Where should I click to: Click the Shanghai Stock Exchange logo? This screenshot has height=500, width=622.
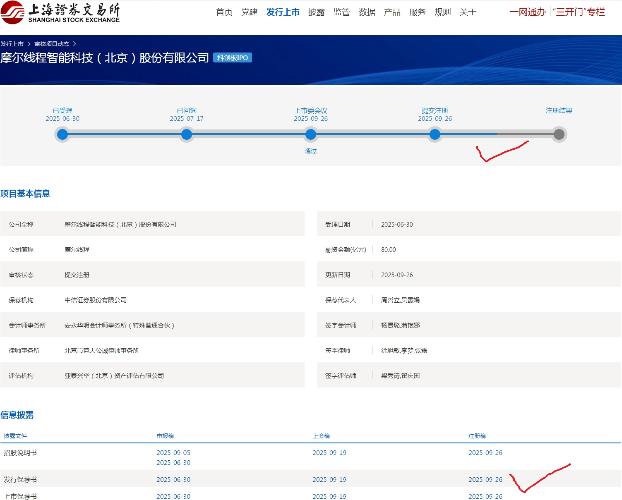[x=60, y=12]
